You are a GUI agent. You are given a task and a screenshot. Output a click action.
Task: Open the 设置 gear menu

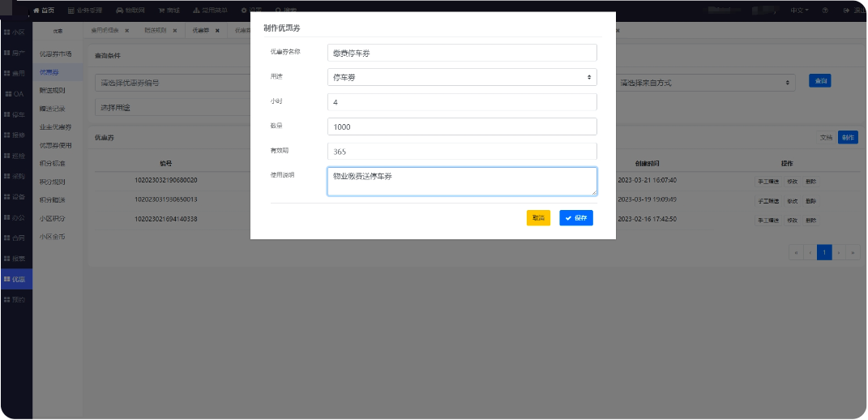pos(250,11)
